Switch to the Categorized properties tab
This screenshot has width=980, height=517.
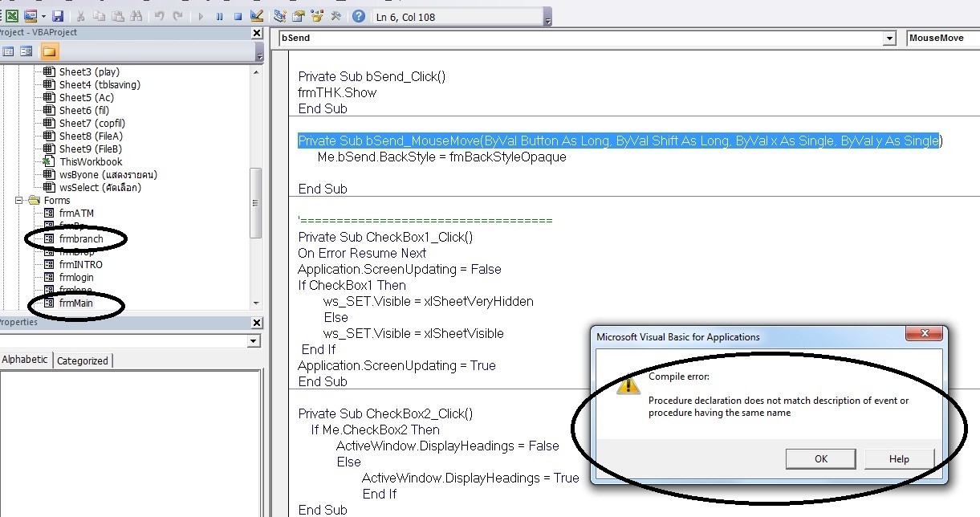coord(82,360)
